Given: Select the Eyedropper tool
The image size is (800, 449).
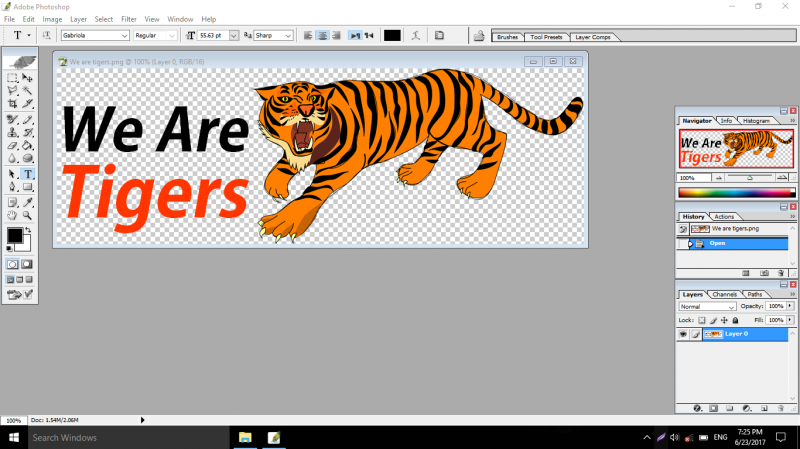Looking at the screenshot, I should 28,203.
